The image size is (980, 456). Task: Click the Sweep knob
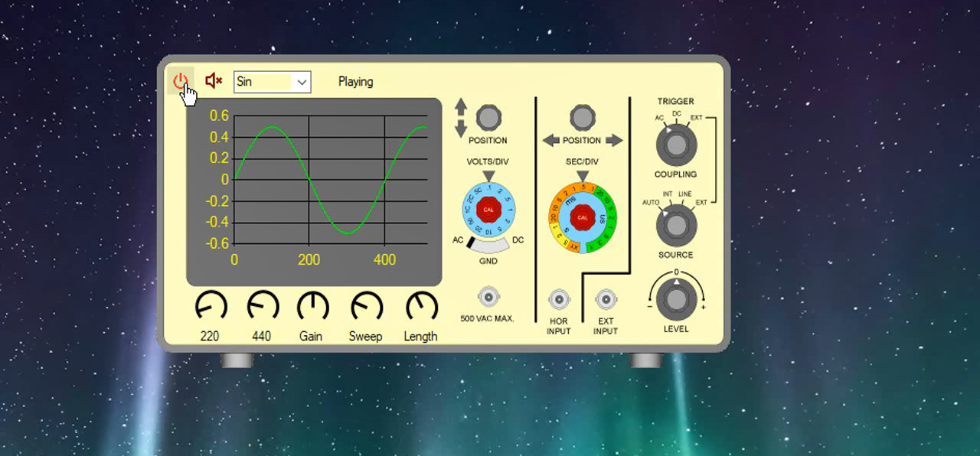point(366,306)
